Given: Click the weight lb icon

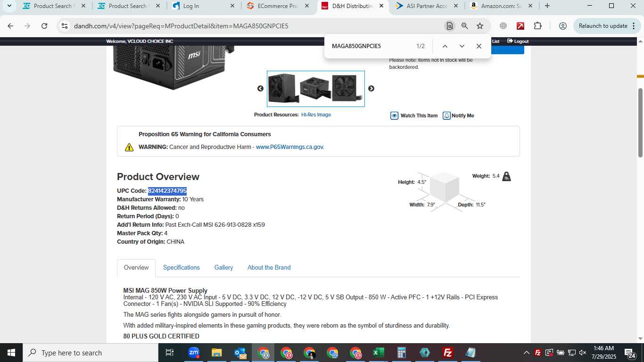Looking at the screenshot, I should click(506, 176).
